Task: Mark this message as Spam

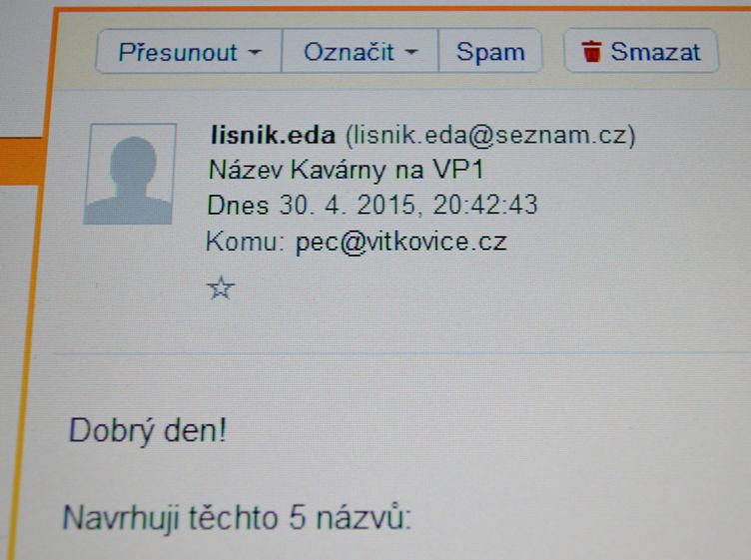Action: 490,51
